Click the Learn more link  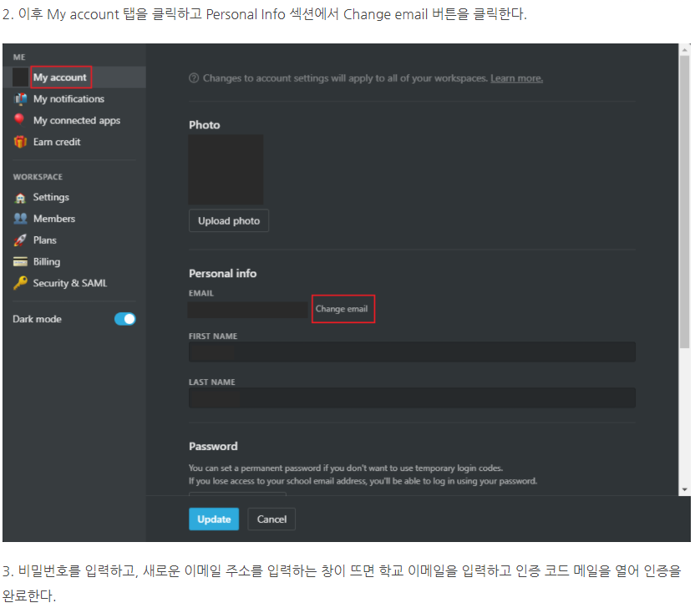pos(516,79)
